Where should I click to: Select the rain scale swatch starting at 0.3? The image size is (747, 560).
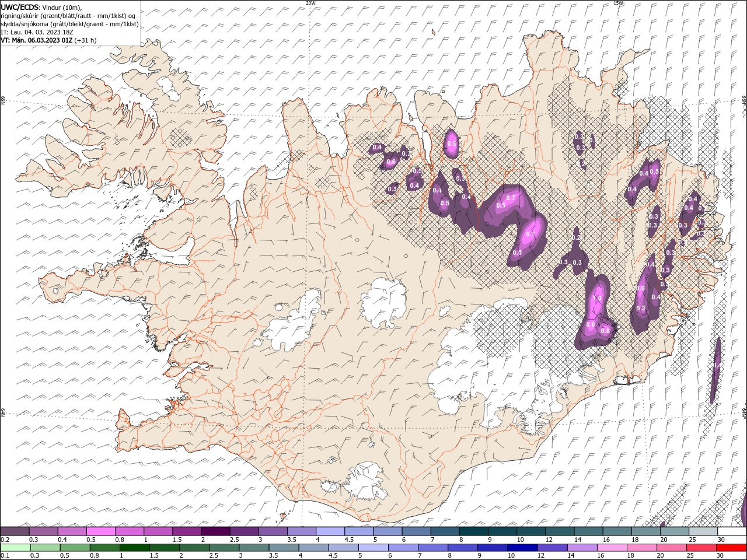(46, 548)
